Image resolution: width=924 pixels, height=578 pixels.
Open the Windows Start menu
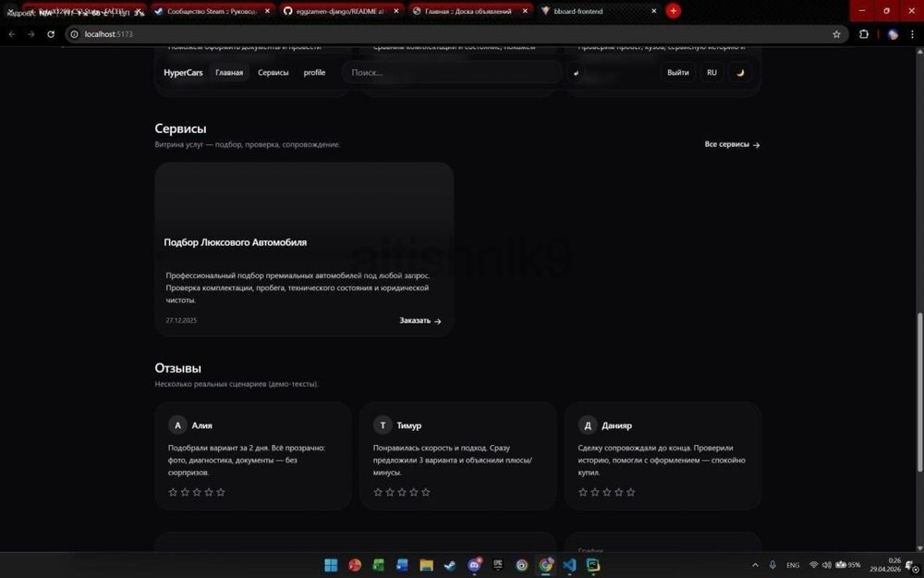click(331, 565)
